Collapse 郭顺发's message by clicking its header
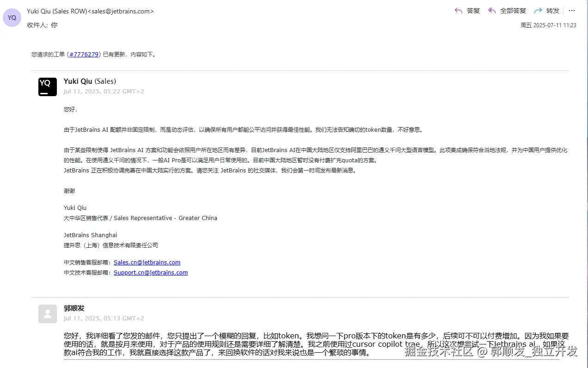This screenshot has width=588, height=368. coord(73,308)
